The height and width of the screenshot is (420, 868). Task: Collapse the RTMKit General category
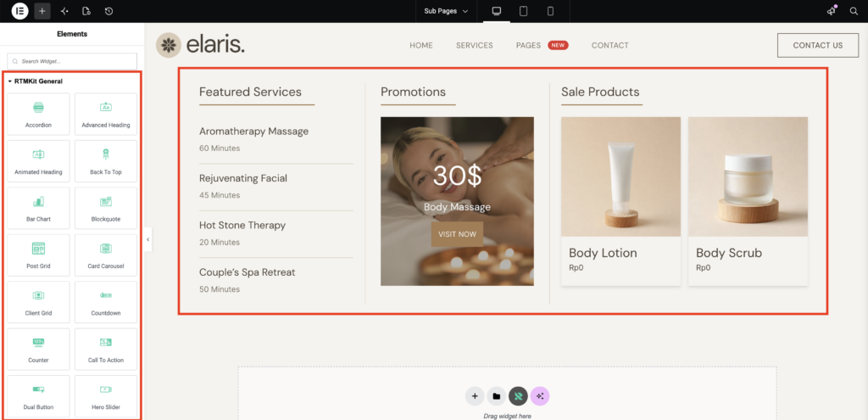(x=36, y=81)
